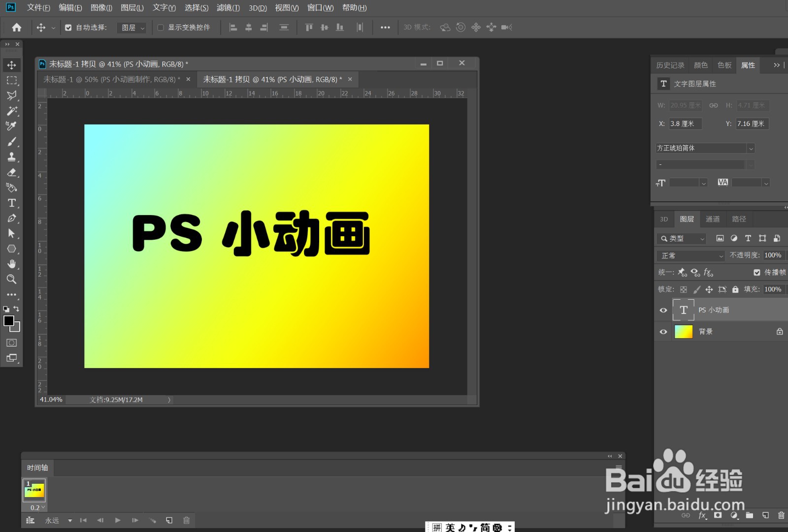
Task: Select the Rectangular Marquee tool
Action: point(11,80)
